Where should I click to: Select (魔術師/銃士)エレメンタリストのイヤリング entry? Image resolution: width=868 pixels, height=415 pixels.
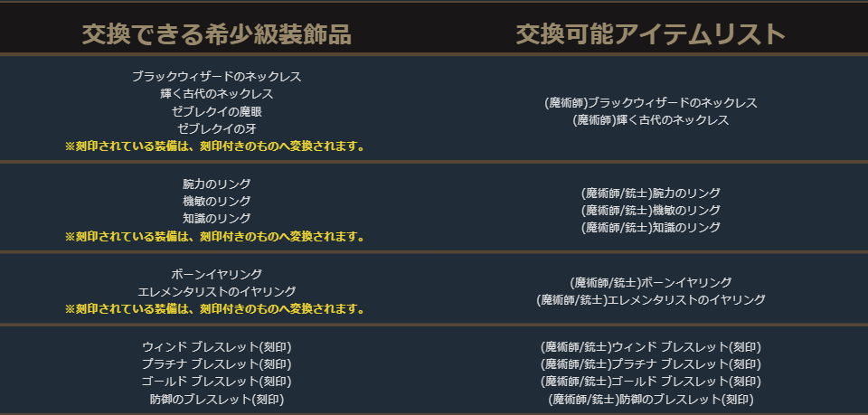click(650, 299)
